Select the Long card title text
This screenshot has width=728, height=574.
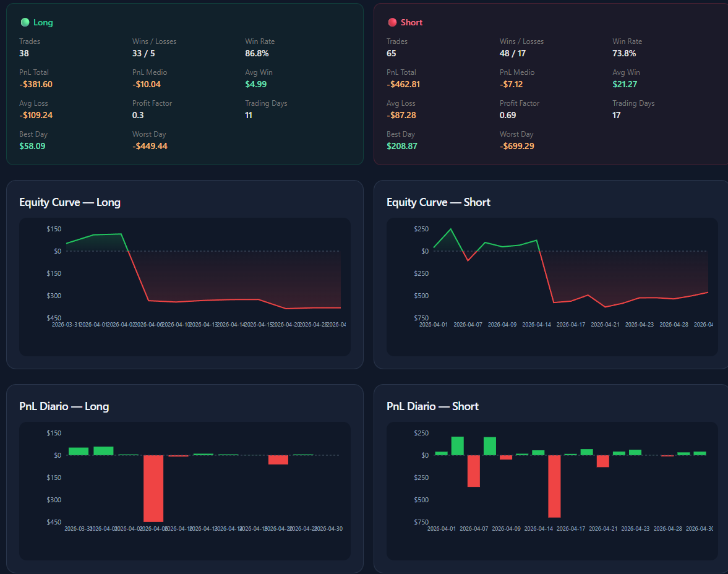43,22
